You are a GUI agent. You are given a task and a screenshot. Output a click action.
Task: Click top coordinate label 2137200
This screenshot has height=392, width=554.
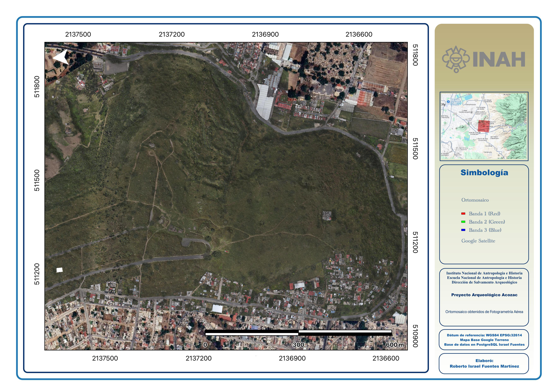point(172,34)
